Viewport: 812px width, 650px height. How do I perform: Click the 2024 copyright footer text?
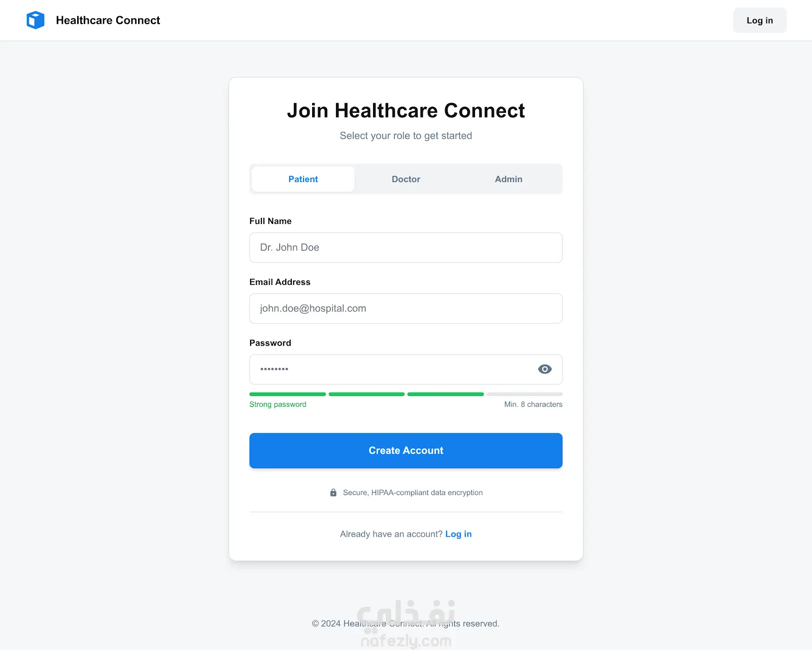405,624
